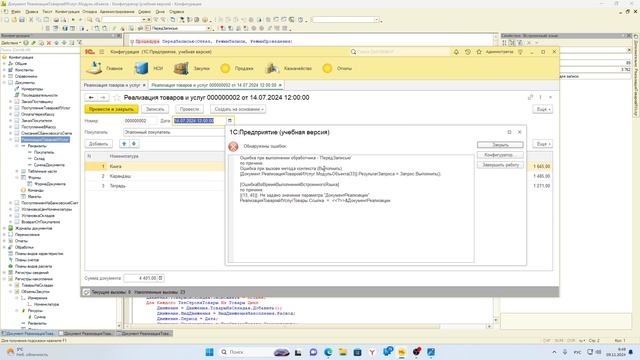Image resolution: width=640 pixels, height=360 pixels.
Task: Move table row down arrow
Action: coord(134,144)
